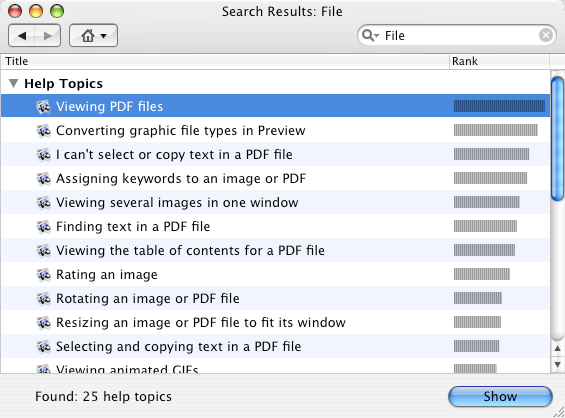Go back with the left arrow button
Image resolution: width=565 pixels, height=418 pixels.
[22, 36]
